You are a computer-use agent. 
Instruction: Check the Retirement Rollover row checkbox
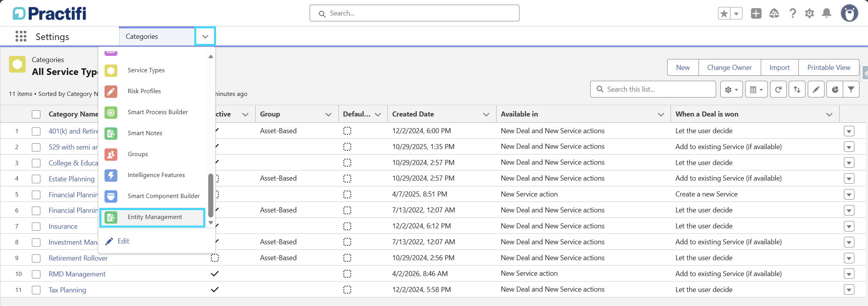tap(36, 258)
